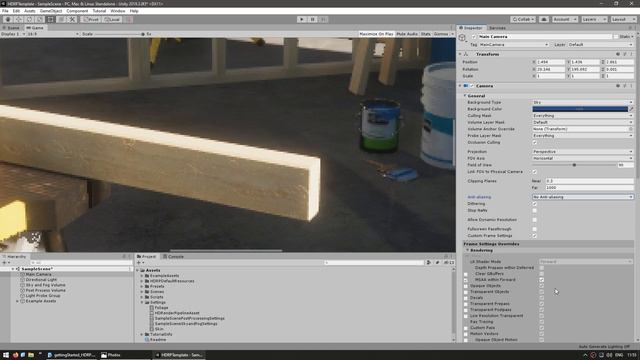Screen dimensions: 640x360
Task: Click the Field of View slider
Action: pos(575,165)
